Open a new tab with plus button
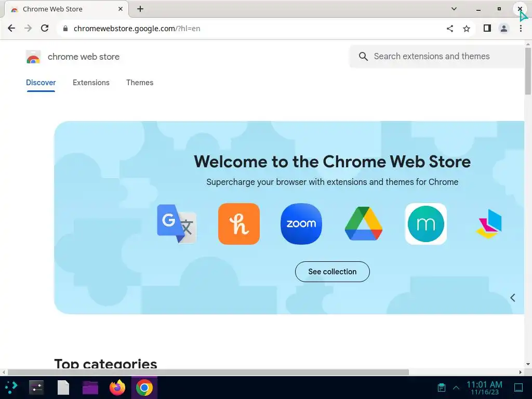Screen dimensions: 532x399 click(x=140, y=9)
